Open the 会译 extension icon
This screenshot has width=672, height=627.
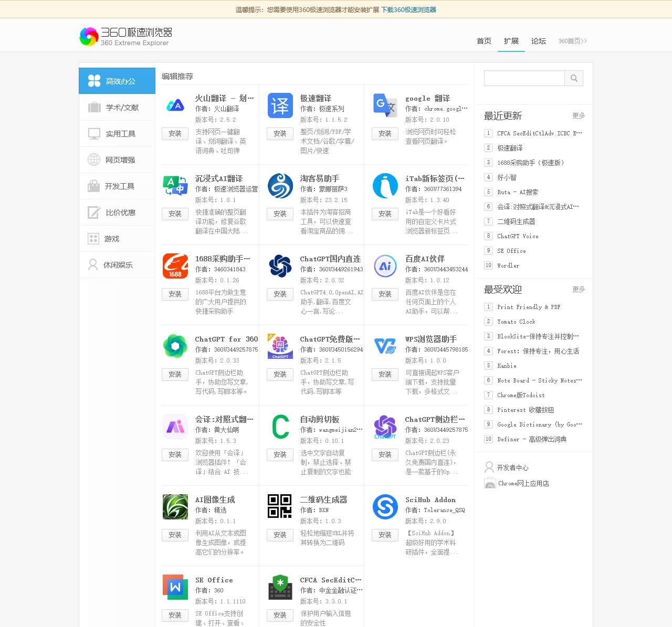175,427
